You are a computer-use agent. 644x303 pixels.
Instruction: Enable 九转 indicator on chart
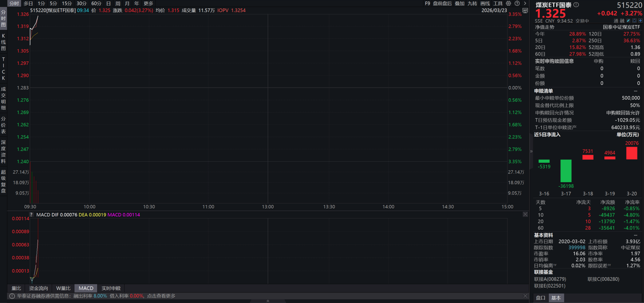tap(472, 3)
